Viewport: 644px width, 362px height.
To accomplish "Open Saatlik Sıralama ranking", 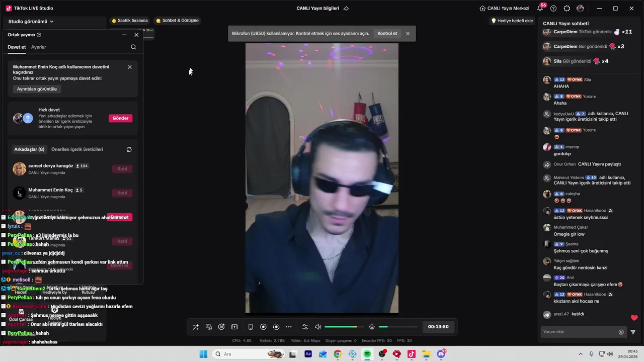I will click(x=130, y=21).
